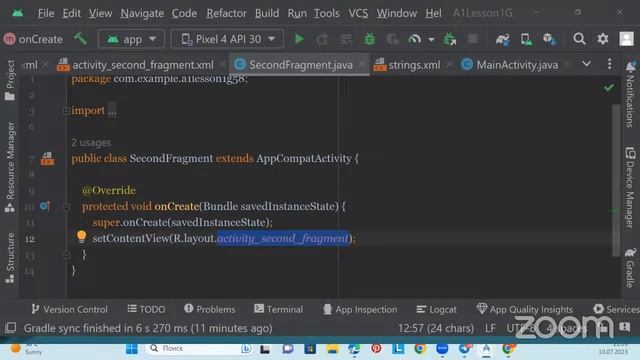Click the editor vertical scrollbar
This screenshot has height=360, width=640.
pyautogui.click(x=616, y=180)
